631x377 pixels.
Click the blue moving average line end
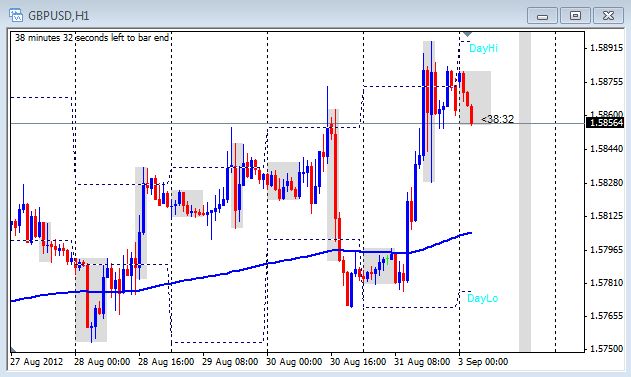point(470,233)
